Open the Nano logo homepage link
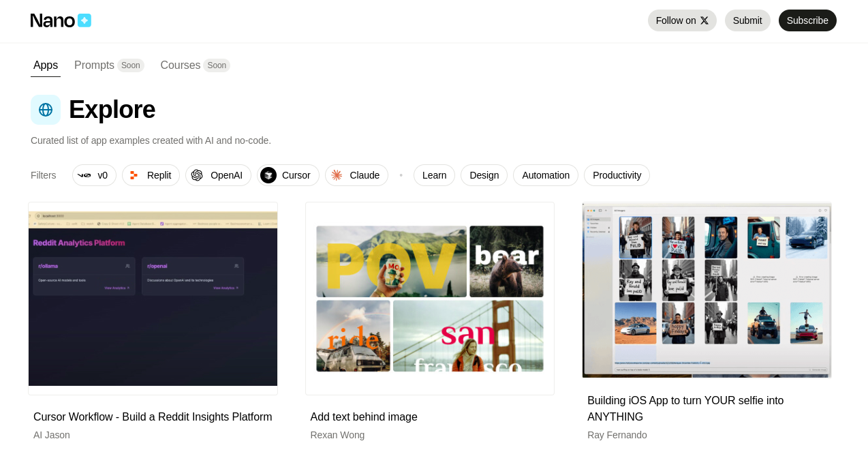 coord(61,20)
